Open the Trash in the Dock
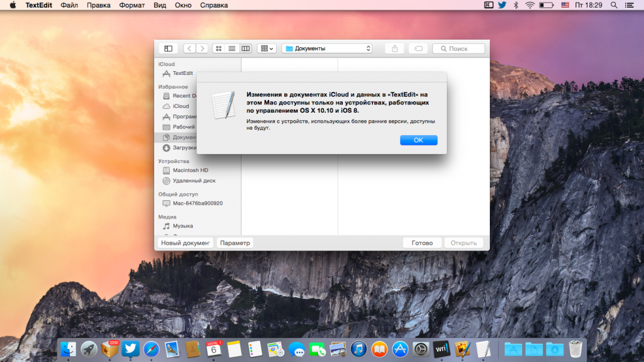644x362 pixels. tap(575, 349)
